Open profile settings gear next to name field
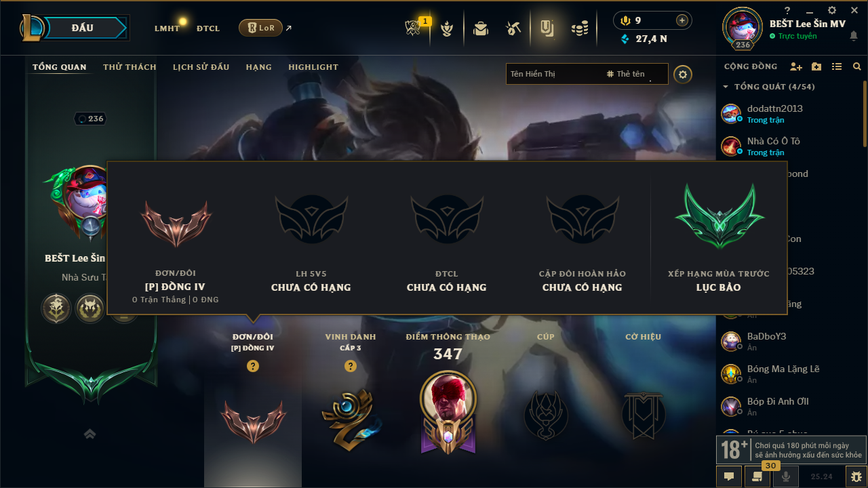 pyautogui.click(x=683, y=74)
